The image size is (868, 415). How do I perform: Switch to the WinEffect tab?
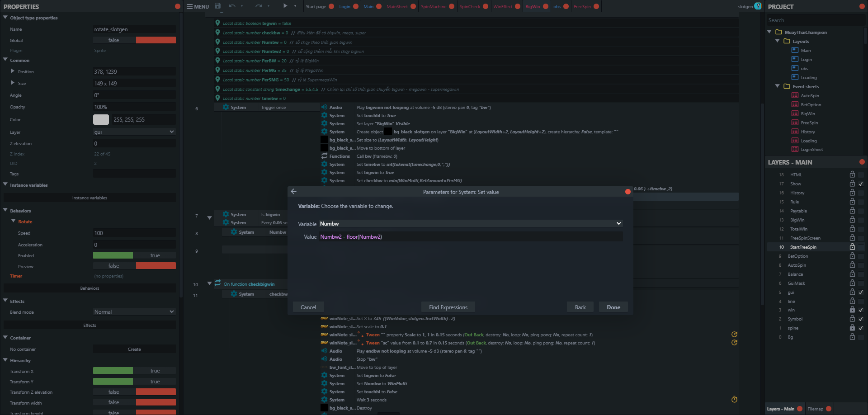pos(503,6)
